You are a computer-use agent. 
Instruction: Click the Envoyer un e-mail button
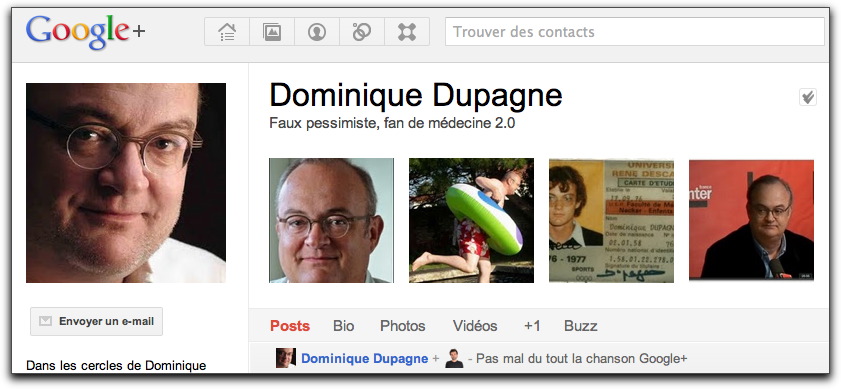pyautogui.click(x=97, y=321)
